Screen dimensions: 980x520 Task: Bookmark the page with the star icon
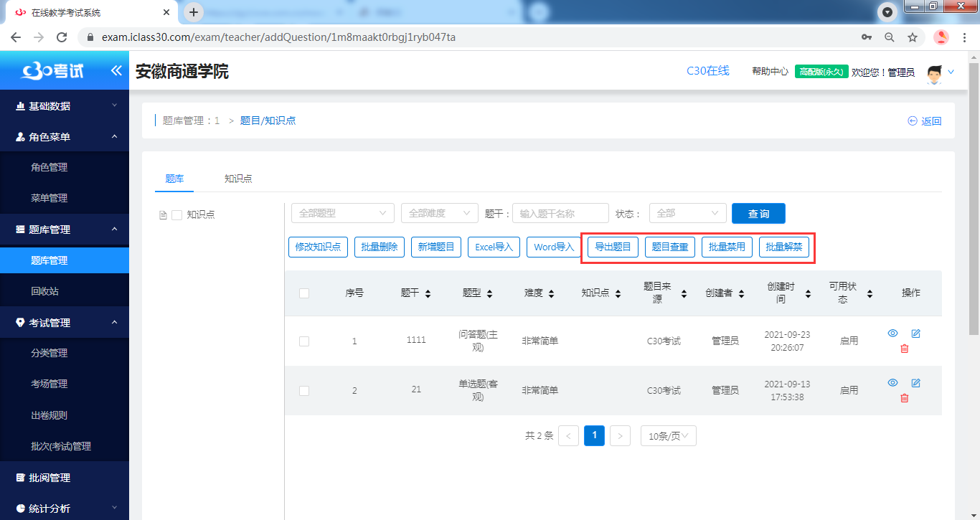point(913,37)
